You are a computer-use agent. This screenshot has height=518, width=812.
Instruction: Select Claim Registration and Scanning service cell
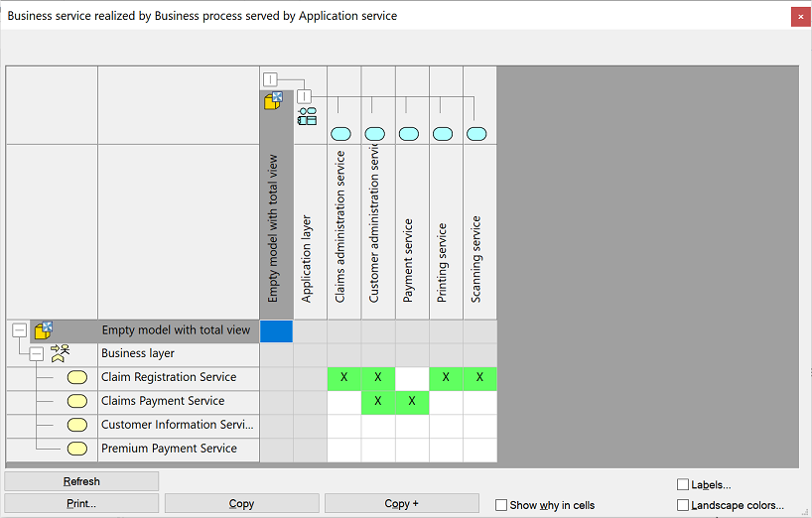480,379
